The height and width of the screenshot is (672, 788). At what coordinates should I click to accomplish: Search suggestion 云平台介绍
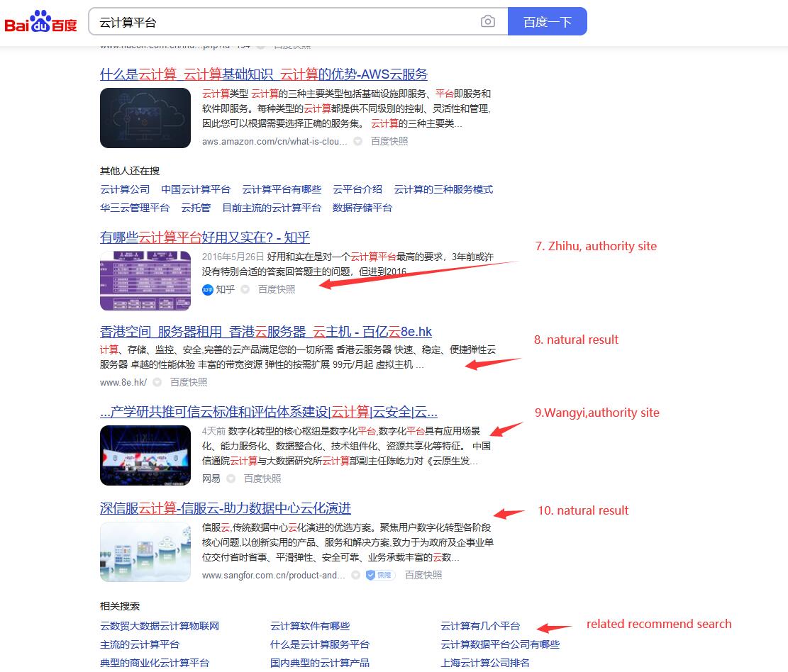(x=357, y=189)
